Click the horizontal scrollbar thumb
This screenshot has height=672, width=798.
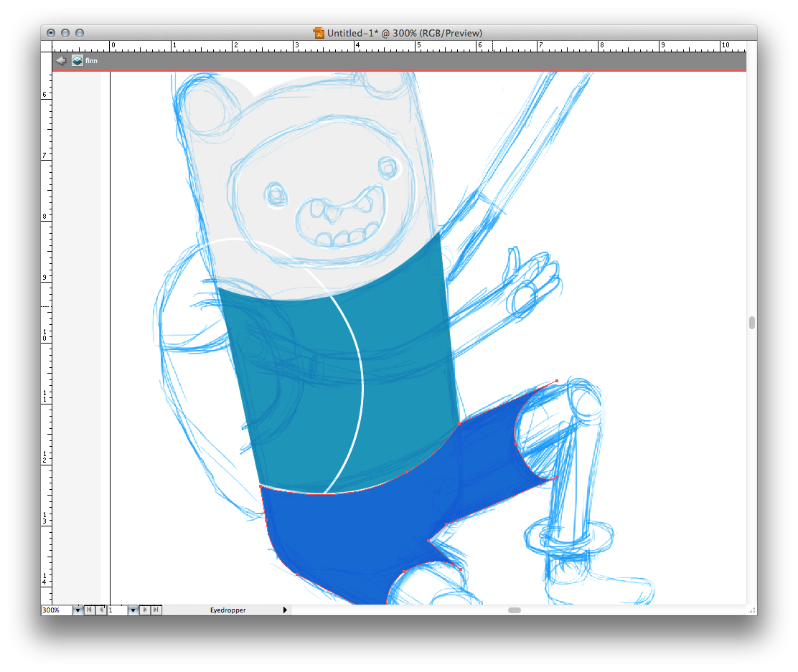tap(514, 610)
